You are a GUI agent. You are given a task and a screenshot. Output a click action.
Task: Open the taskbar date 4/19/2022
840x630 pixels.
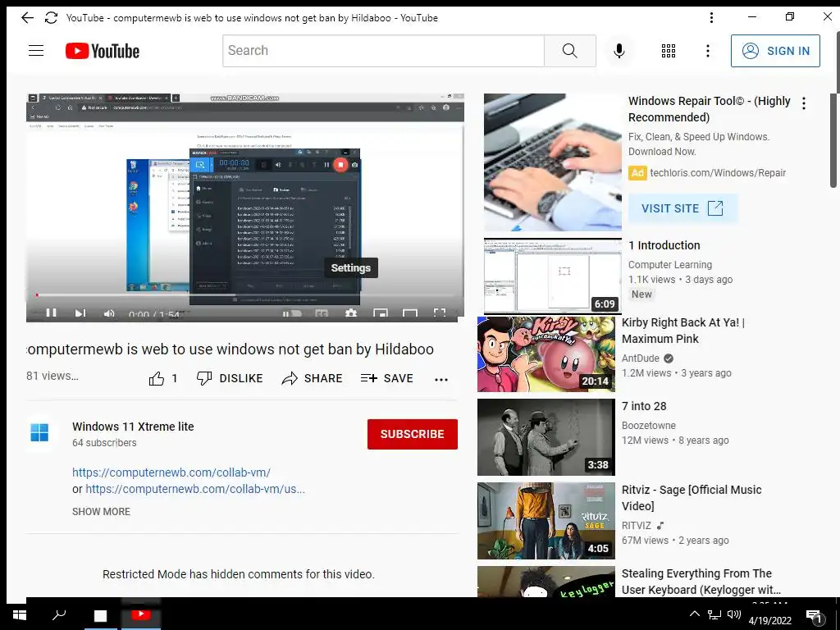point(769,620)
